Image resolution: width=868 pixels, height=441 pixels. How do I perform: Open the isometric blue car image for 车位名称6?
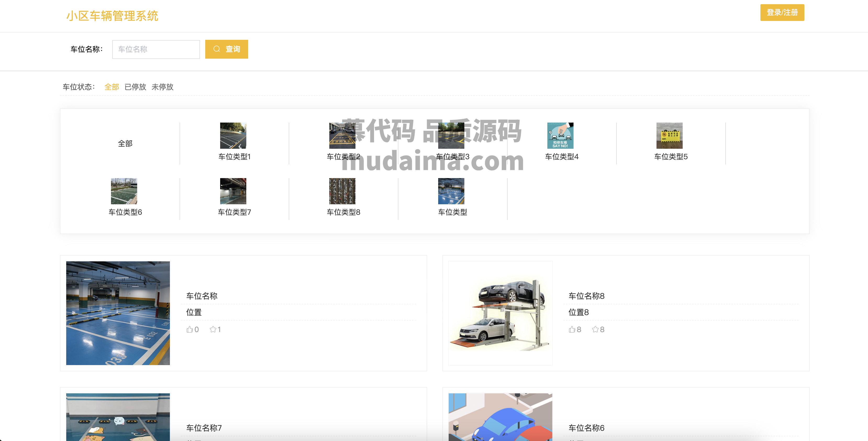pyautogui.click(x=500, y=417)
